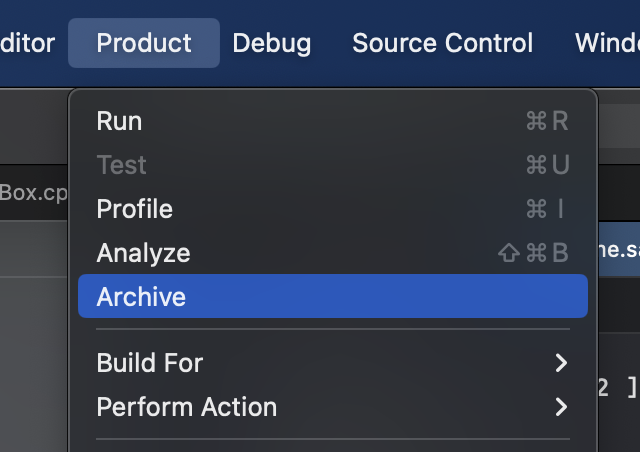Open the Source Control menu
The image size is (640, 452).
pyautogui.click(x=442, y=43)
